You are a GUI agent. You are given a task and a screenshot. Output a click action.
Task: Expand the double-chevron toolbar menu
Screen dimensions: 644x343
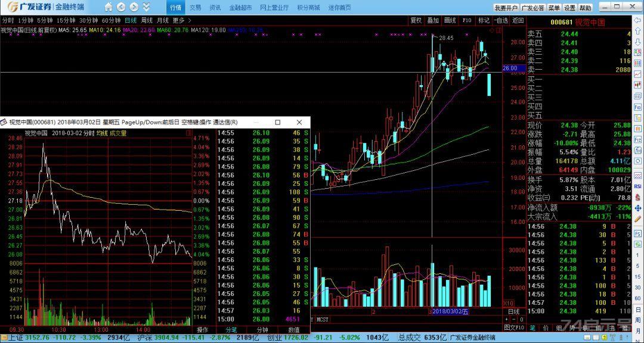(146, 7)
